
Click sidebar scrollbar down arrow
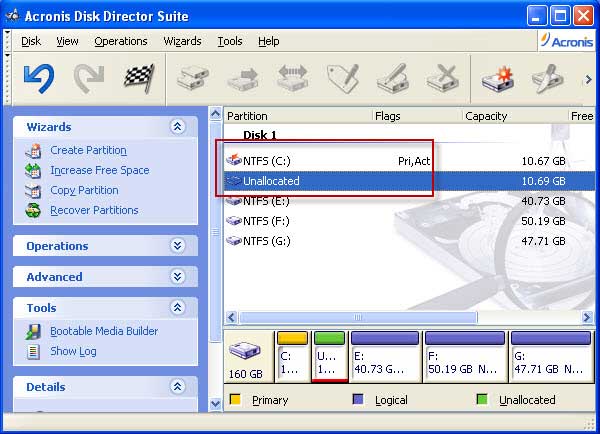(216, 404)
